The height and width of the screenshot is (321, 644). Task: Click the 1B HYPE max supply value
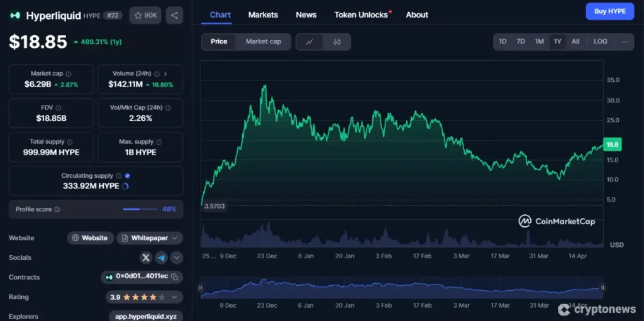tap(140, 152)
